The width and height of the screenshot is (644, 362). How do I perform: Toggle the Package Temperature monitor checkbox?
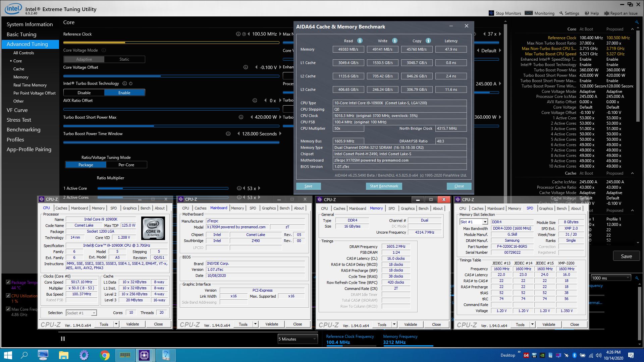pyautogui.click(x=8, y=282)
